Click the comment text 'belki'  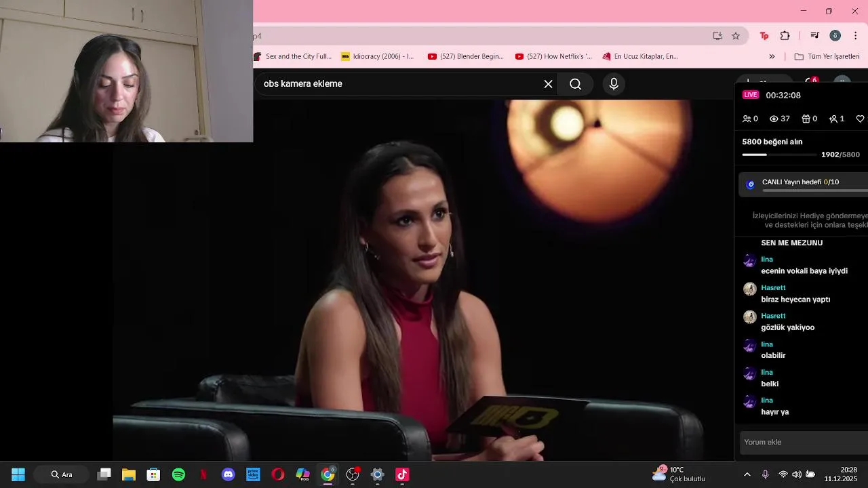(770, 384)
